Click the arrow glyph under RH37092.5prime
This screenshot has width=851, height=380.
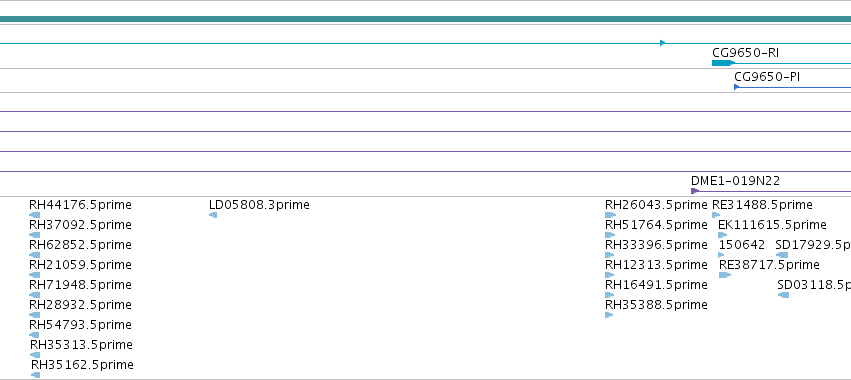pyautogui.click(x=35, y=235)
